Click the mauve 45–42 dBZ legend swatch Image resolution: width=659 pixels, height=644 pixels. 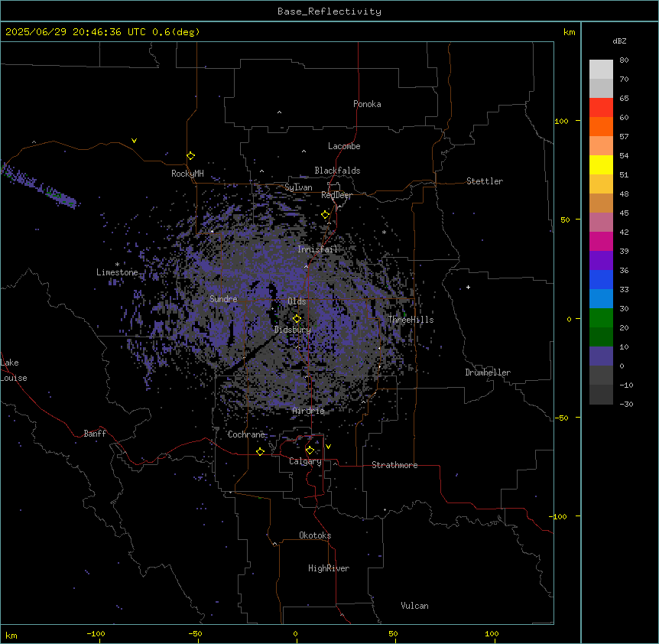(601, 223)
